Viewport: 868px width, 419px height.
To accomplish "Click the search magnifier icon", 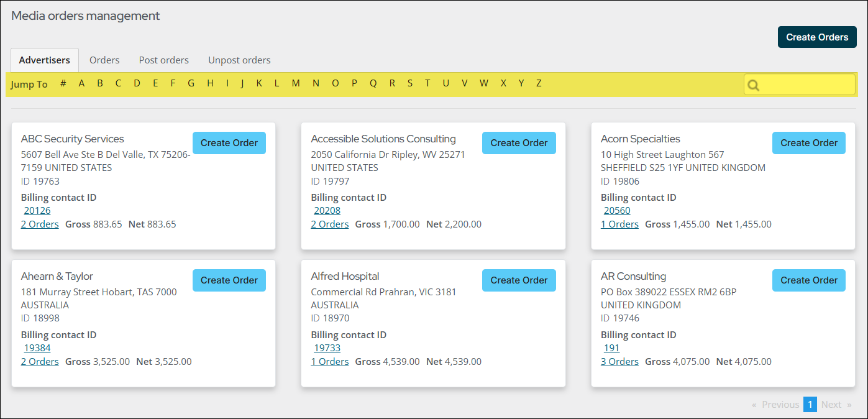I will [754, 85].
